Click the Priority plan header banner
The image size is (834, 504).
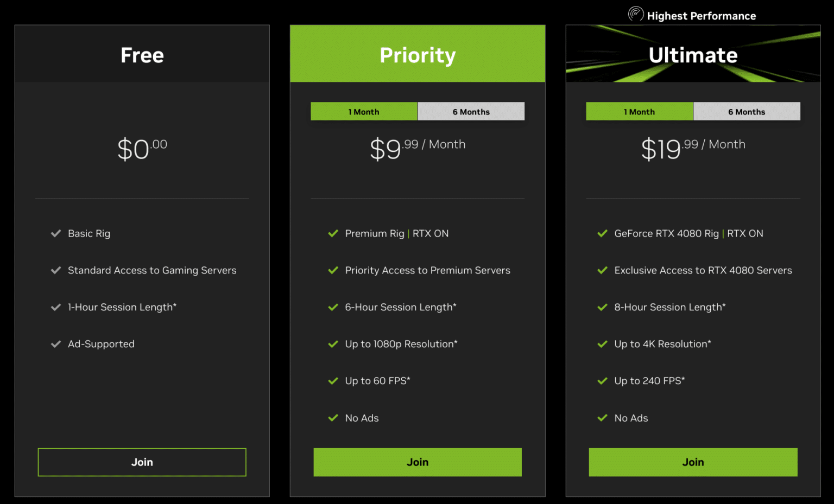[x=417, y=54]
